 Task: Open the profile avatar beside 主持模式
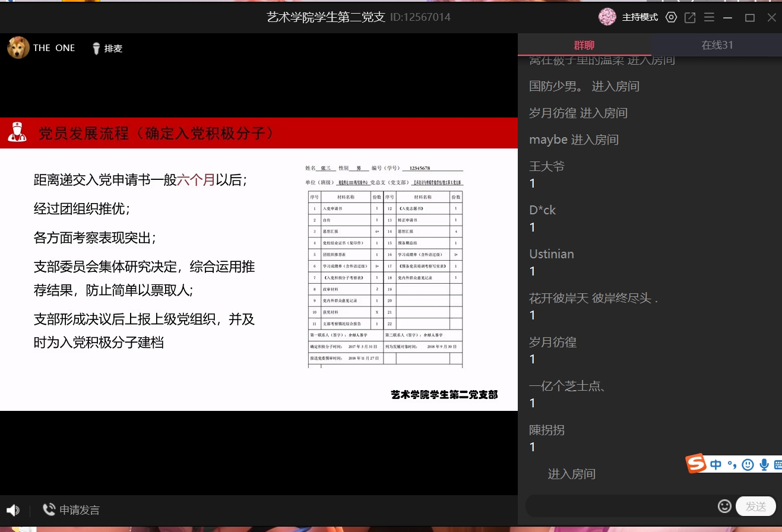pyautogui.click(x=607, y=17)
